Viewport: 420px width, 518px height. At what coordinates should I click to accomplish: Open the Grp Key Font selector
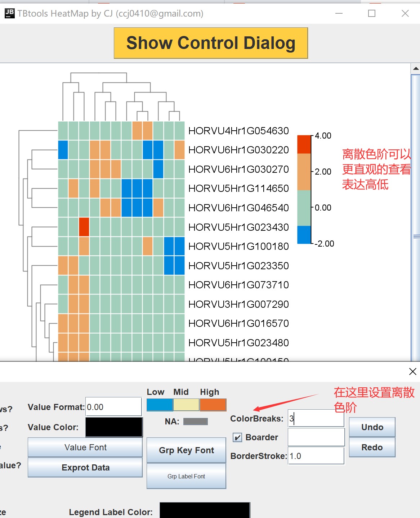coord(186,450)
